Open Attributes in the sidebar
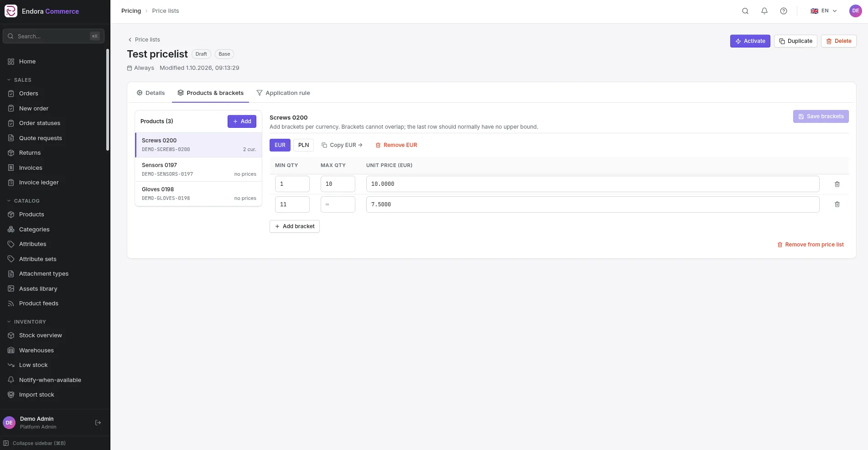Viewport: 868px width, 450px height. click(x=32, y=244)
